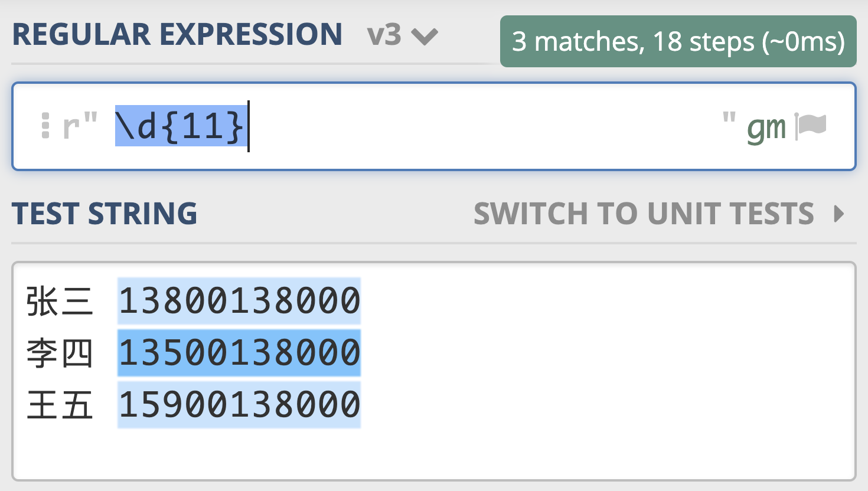Click the gm flags indicator
Screen dimensions: 868x491
coord(766,128)
